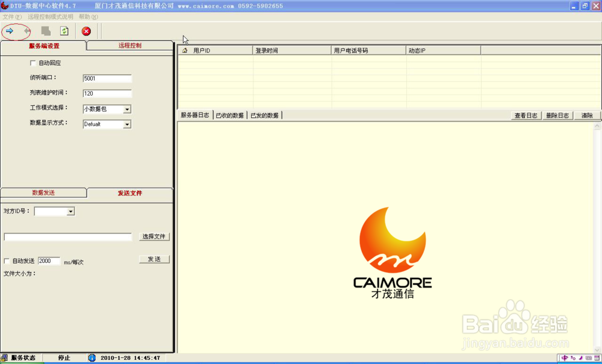Enable the 自动发送 checkbox
The image size is (602, 364).
tap(7, 261)
